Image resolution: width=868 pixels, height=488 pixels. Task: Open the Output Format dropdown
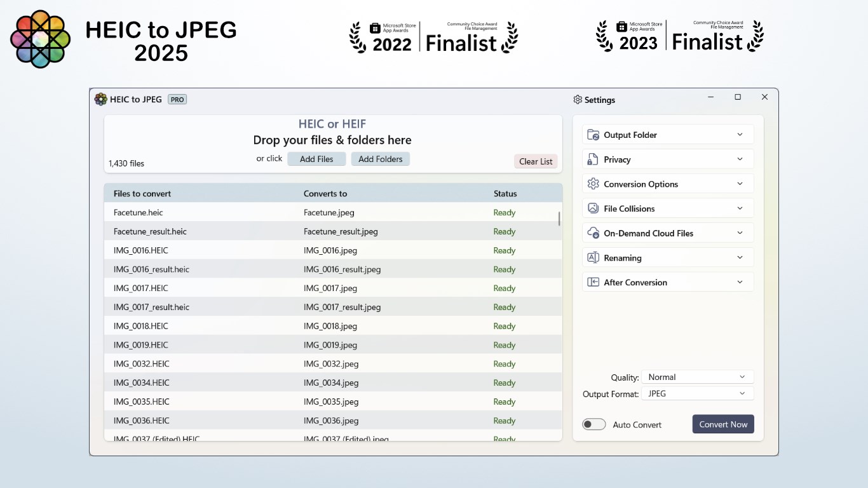click(x=697, y=394)
